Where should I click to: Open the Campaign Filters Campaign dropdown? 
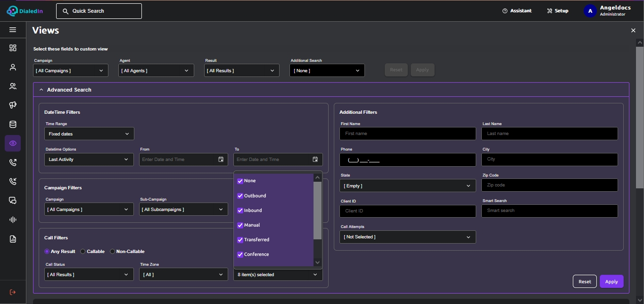click(89, 209)
